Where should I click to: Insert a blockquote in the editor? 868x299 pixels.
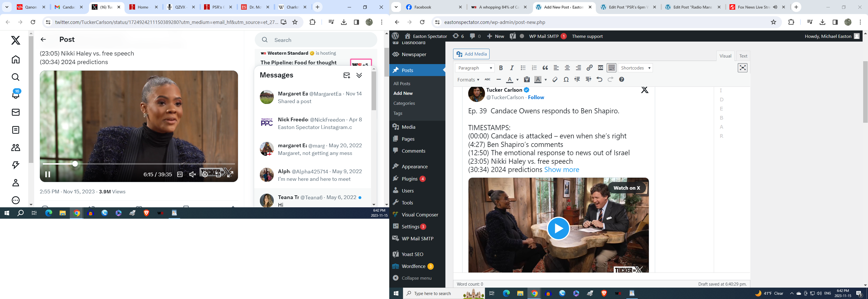[545, 68]
